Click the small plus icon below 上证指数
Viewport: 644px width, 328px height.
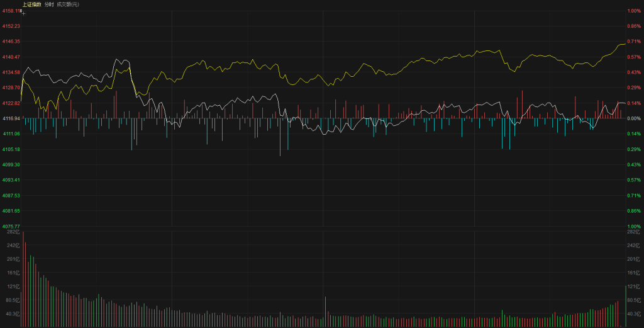pos(23,12)
